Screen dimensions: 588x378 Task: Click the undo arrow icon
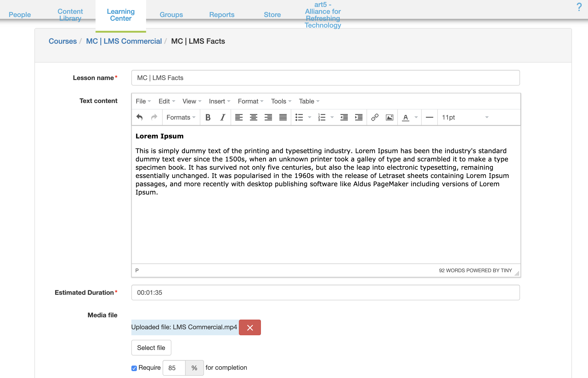(x=139, y=117)
